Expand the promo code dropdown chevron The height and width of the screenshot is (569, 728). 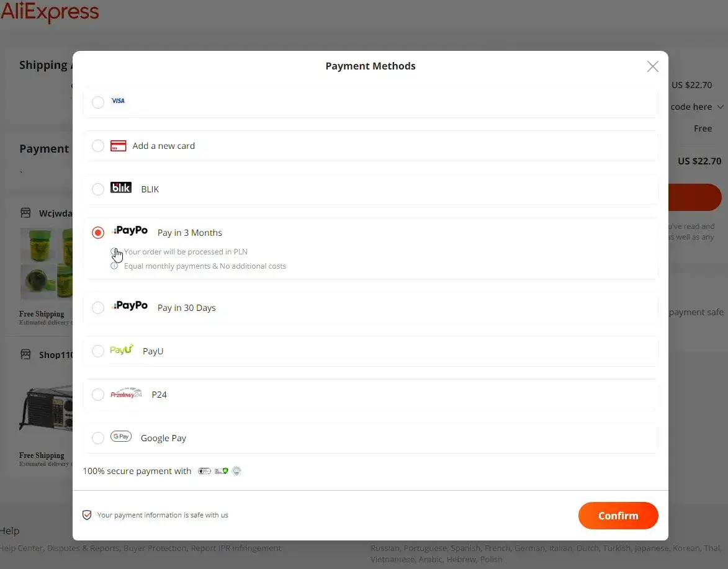point(720,107)
